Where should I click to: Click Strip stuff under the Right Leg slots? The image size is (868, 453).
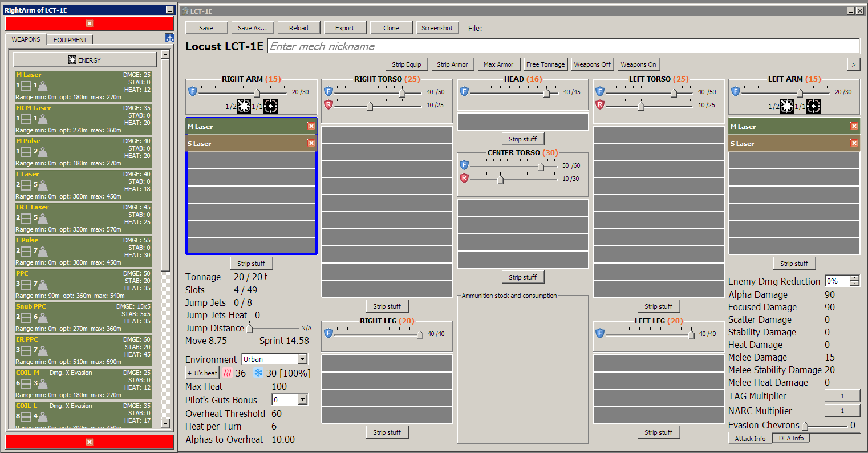(387, 432)
